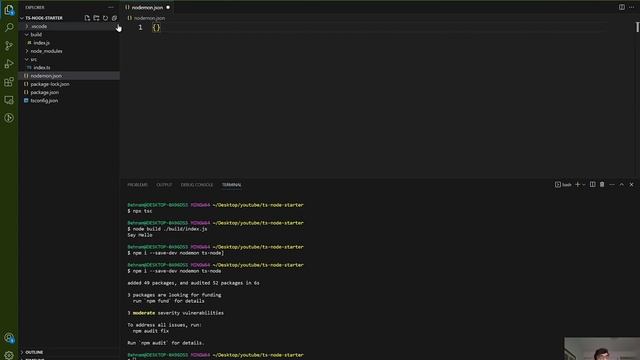Open the Remote Explorer monitor icon

pyautogui.click(x=9, y=100)
